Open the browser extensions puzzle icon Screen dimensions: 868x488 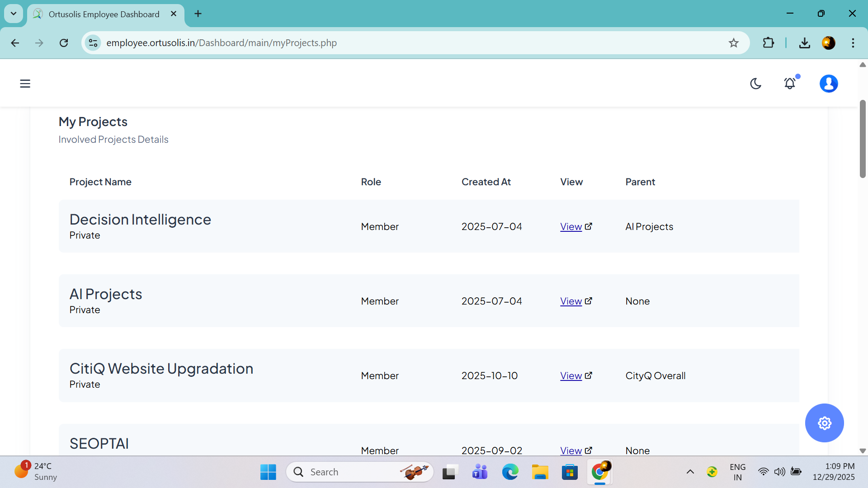(768, 43)
